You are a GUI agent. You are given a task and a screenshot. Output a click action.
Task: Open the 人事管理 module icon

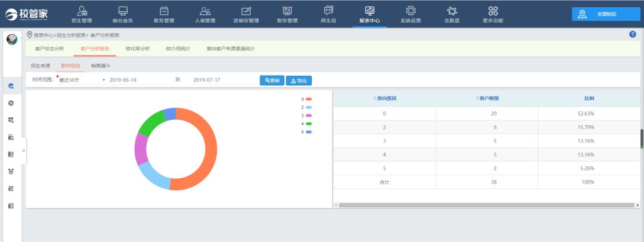[205, 11]
